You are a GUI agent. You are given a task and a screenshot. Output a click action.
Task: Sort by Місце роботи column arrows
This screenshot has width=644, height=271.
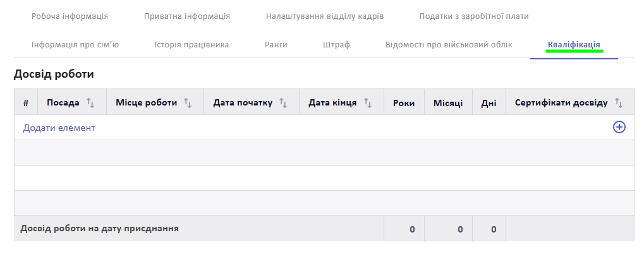click(188, 103)
